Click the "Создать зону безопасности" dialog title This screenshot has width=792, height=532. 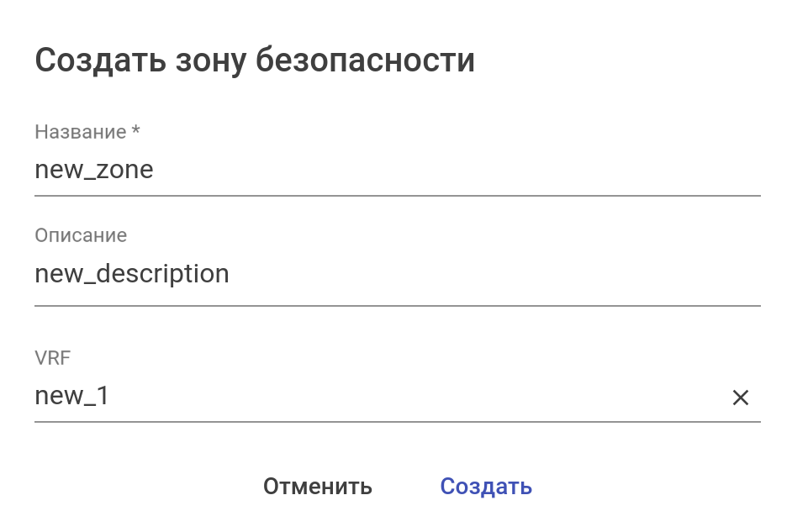tap(255, 61)
